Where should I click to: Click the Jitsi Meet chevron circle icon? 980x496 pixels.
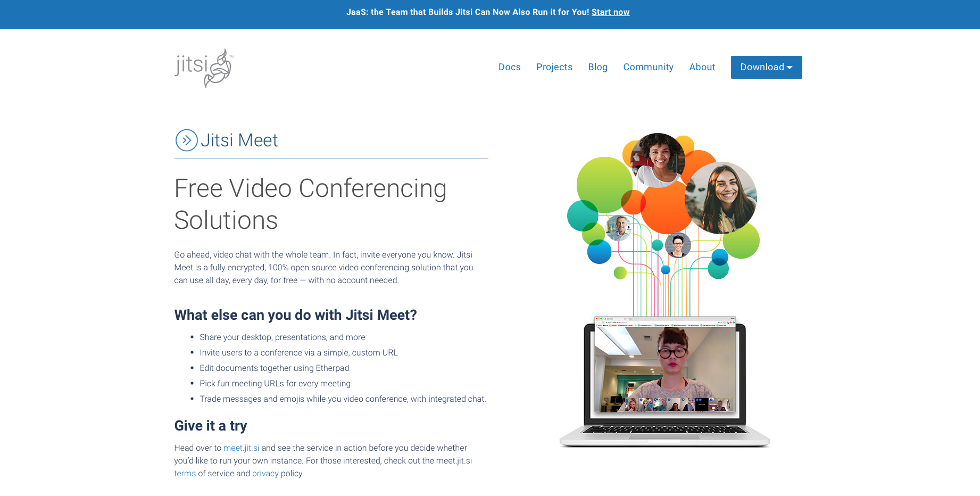186,140
